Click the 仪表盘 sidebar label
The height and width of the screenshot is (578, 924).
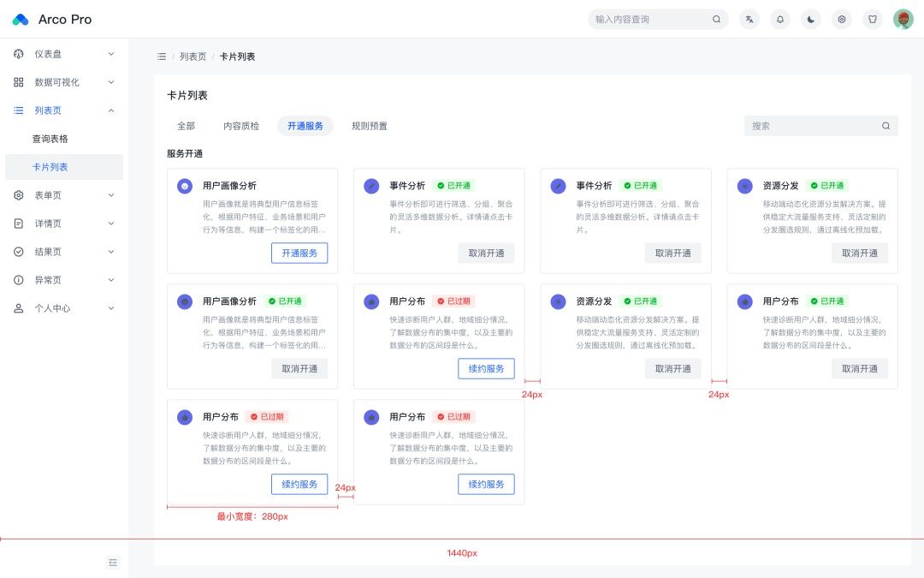pyautogui.click(x=48, y=54)
